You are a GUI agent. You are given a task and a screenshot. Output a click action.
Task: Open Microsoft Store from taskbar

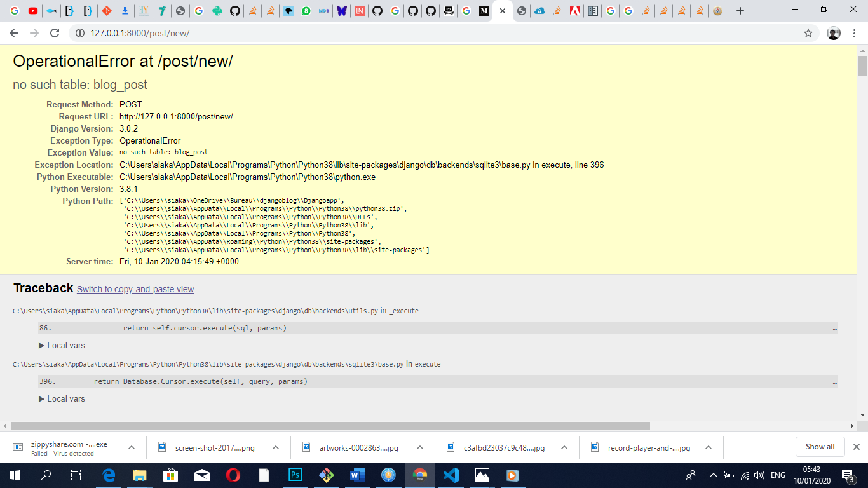coord(171,475)
